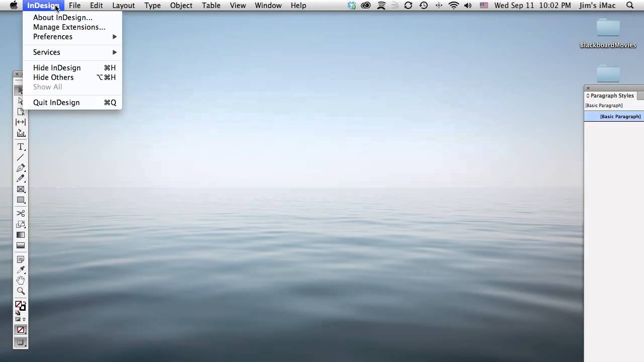This screenshot has height=362, width=644.
Task: Toggle the screen mode button in toolbar
Action: point(21,342)
